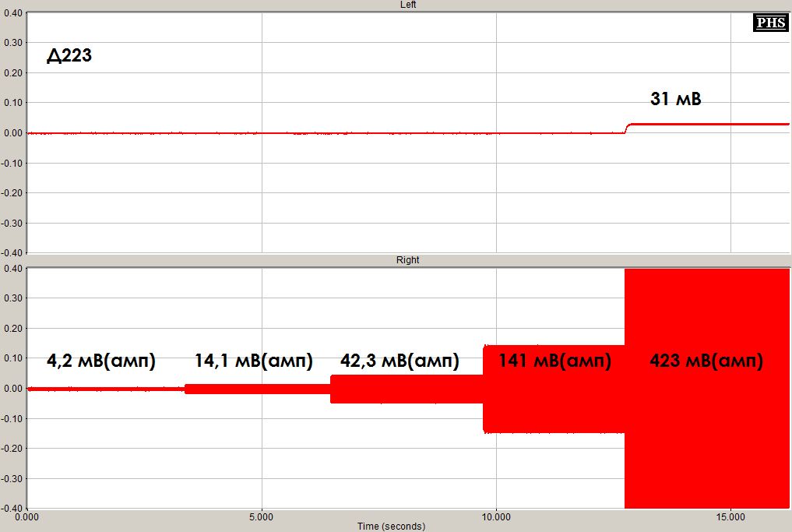792x532 pixels.
Task: Click the 4,2 мВ(амп) label
Action: (101, 361)
